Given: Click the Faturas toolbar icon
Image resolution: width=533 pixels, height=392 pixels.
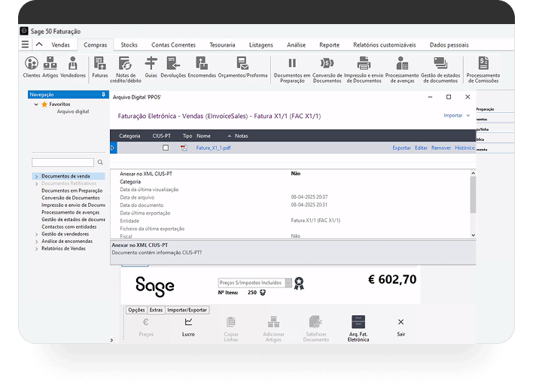Looking at the screenshot, I should pyautogui.click(x=99, y=66).
